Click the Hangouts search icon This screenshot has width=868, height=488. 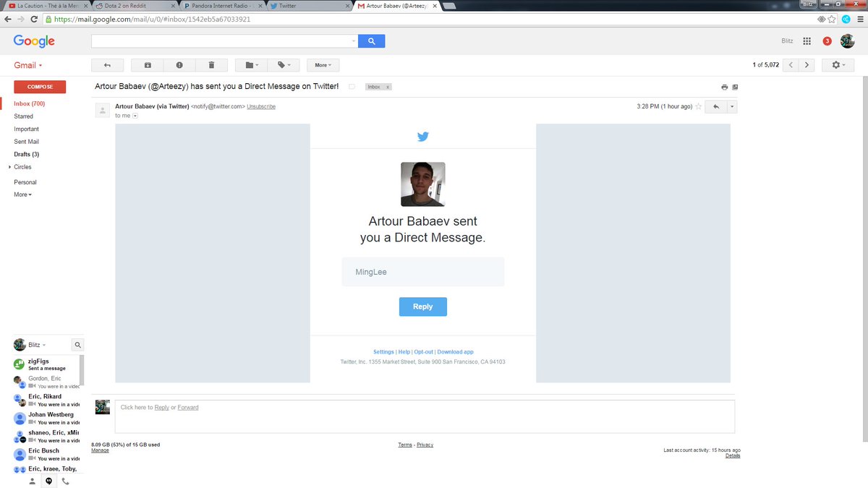78,345
